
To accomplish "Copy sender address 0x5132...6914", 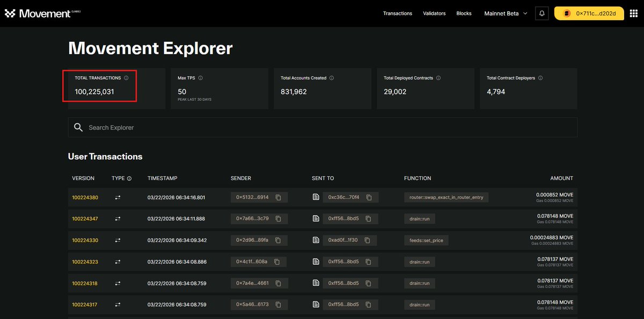I will pos(279,197).
